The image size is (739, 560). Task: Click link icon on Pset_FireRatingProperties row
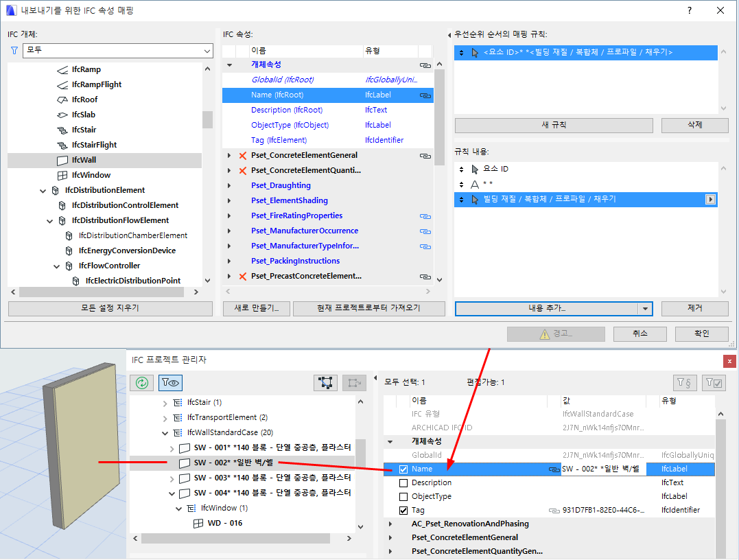click(x=425, y=216)
